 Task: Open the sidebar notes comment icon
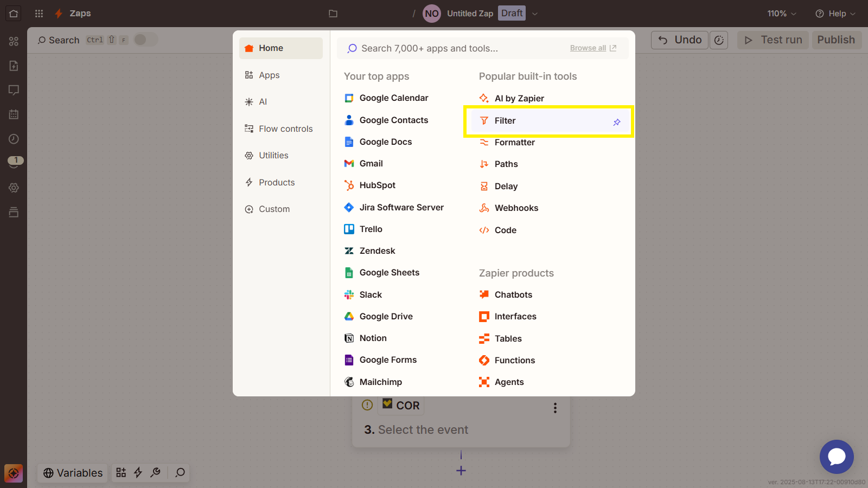coord(14,90)
